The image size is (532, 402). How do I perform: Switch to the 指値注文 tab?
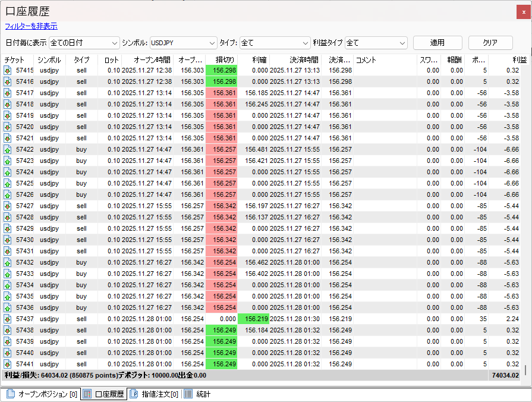[x=159, y=394]
